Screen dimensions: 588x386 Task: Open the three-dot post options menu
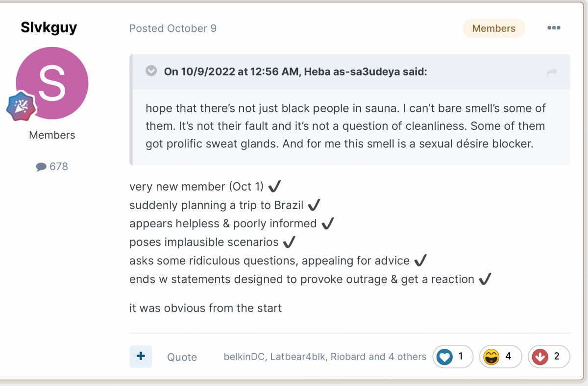click(554, 28)
